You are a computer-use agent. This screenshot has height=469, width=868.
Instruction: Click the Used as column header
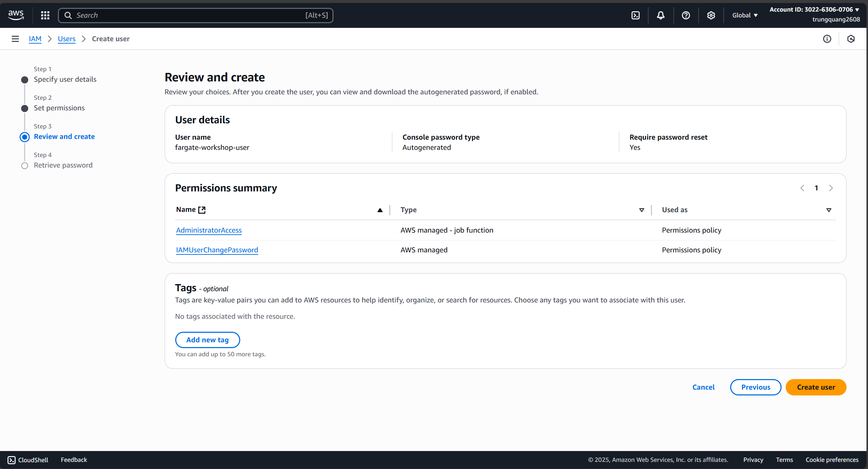[x=675, y=210]
